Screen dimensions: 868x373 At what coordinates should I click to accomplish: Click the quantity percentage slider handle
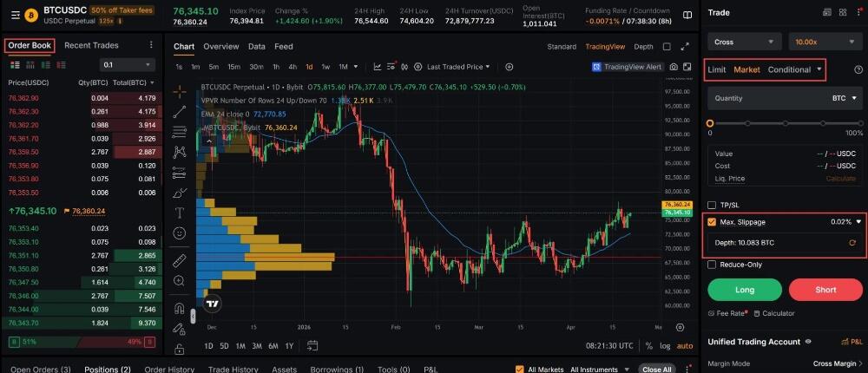point(710,123)
